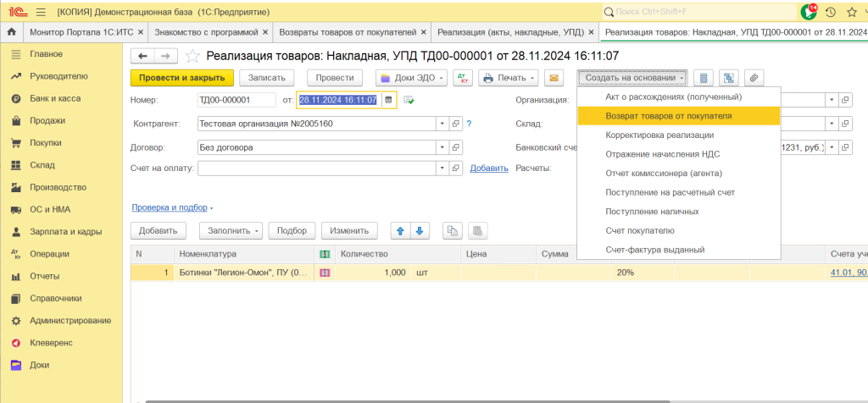868x403 pixels.
Task: Click the Записать button
Action: tap(267, 78)
